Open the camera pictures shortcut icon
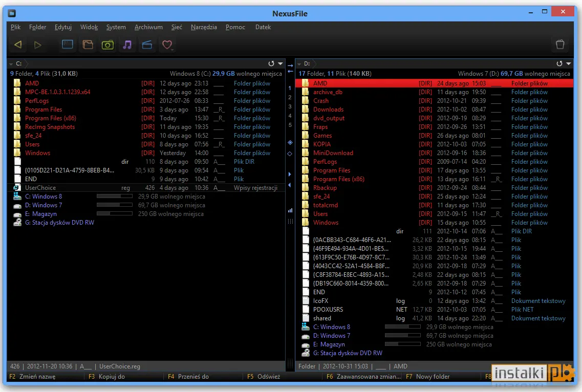Image resolution: width=582 pixels, height=392 pixels. (x=107, y=45)
